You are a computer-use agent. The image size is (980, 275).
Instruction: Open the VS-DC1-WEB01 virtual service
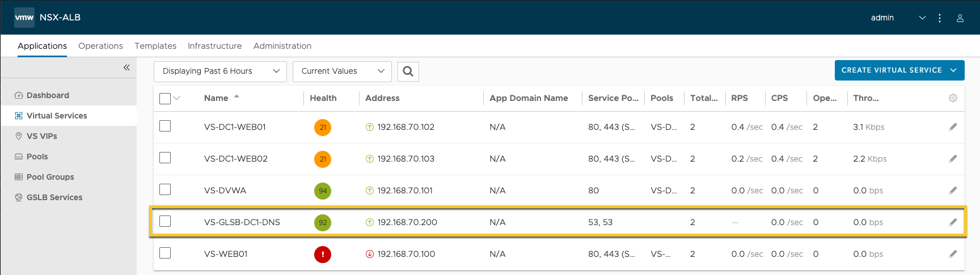point(235,127)
